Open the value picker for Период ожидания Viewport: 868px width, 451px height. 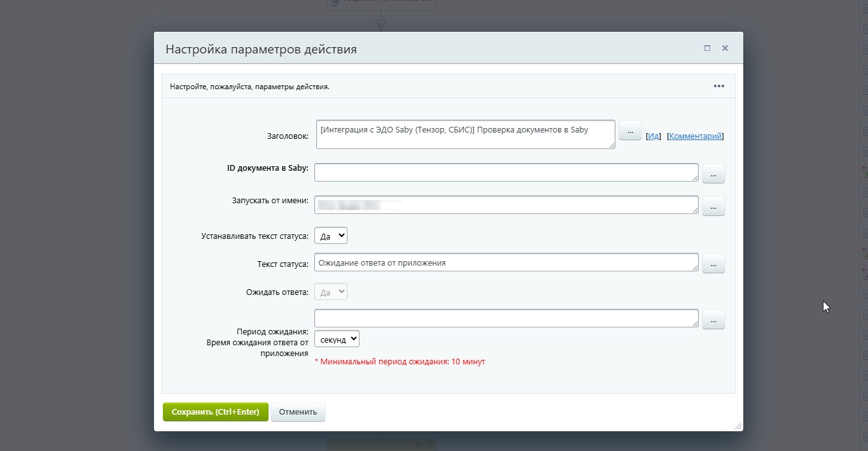(713, 319)
